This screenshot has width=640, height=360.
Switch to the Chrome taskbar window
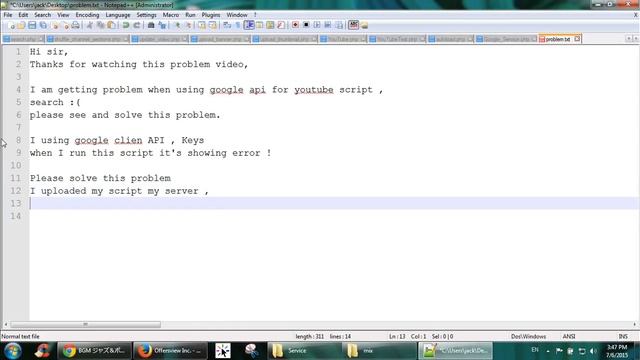94,351
